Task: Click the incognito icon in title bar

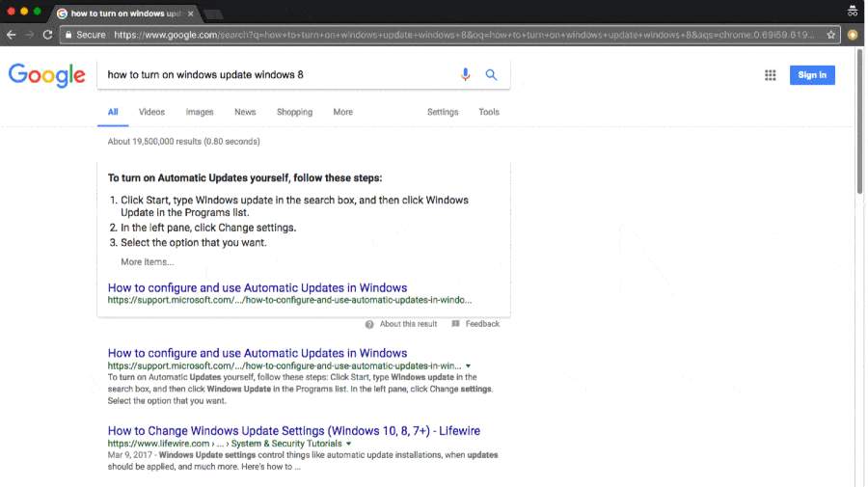Action: point(853,11)
